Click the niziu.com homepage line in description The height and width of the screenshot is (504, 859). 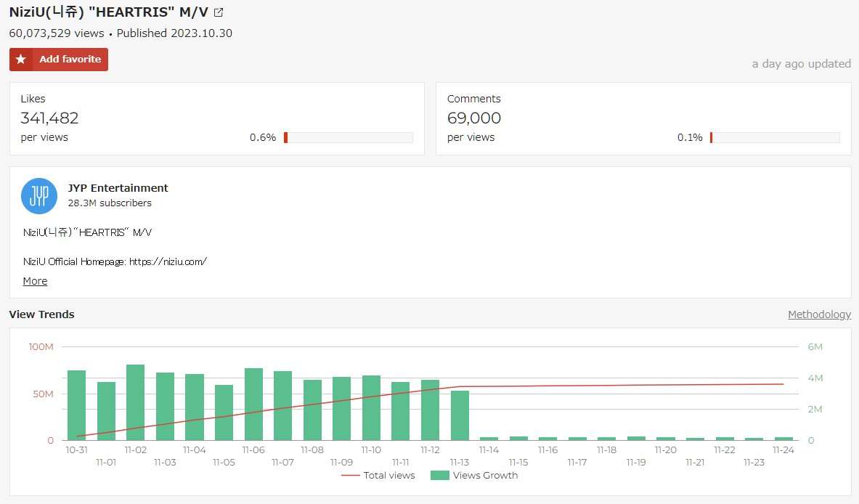[x=115, y=261]
